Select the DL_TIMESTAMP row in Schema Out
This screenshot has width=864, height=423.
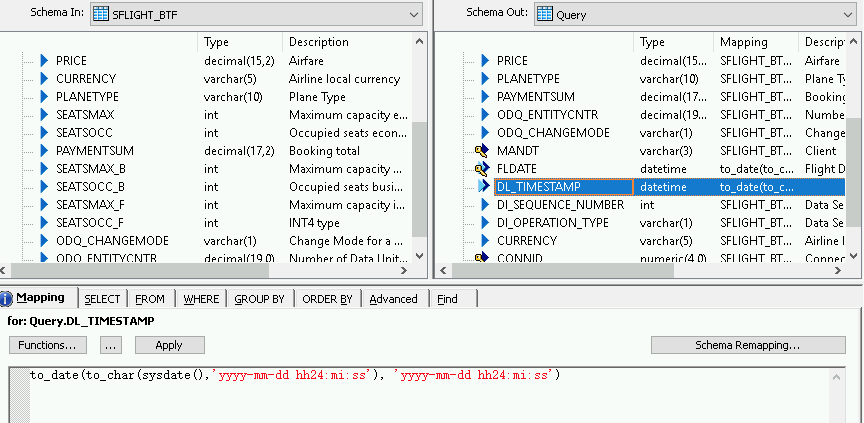tap(562, 187)
